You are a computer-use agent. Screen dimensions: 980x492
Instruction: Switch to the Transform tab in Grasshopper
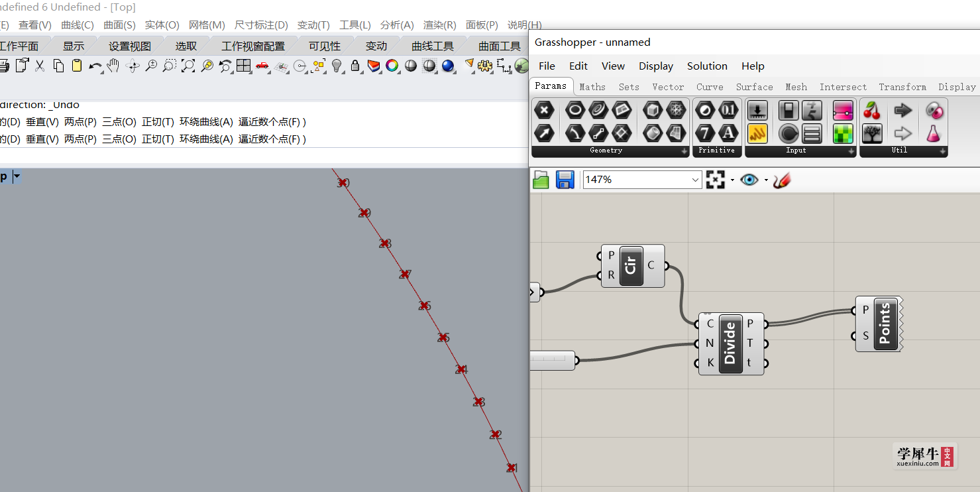click(902, 87)
